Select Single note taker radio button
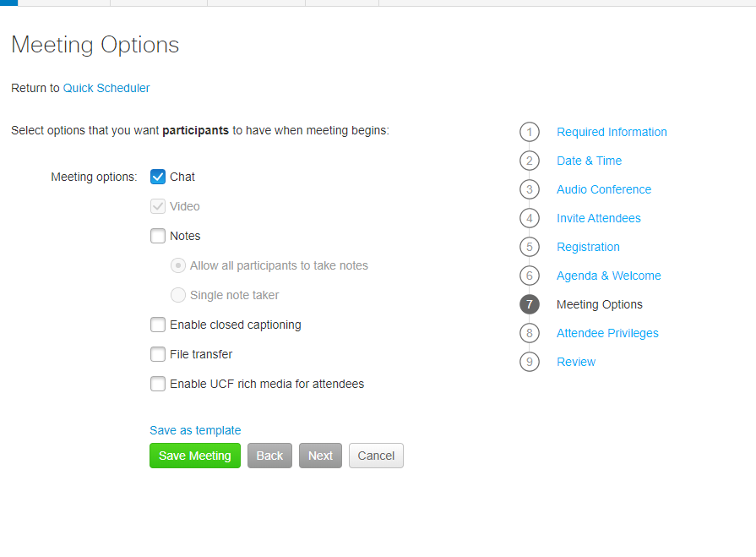 click(178, 295)
